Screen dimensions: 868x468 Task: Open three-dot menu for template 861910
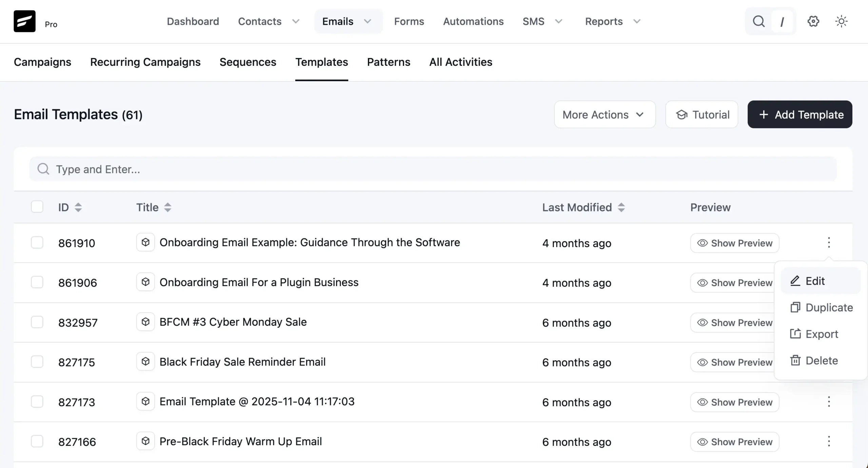[x=829, y=242]
